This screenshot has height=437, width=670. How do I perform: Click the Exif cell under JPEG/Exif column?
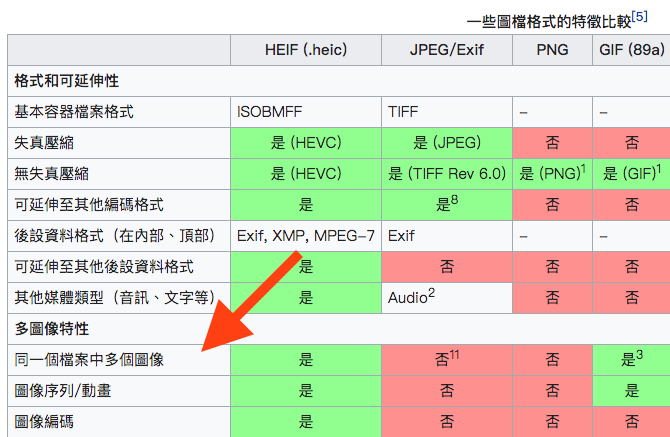447,236
